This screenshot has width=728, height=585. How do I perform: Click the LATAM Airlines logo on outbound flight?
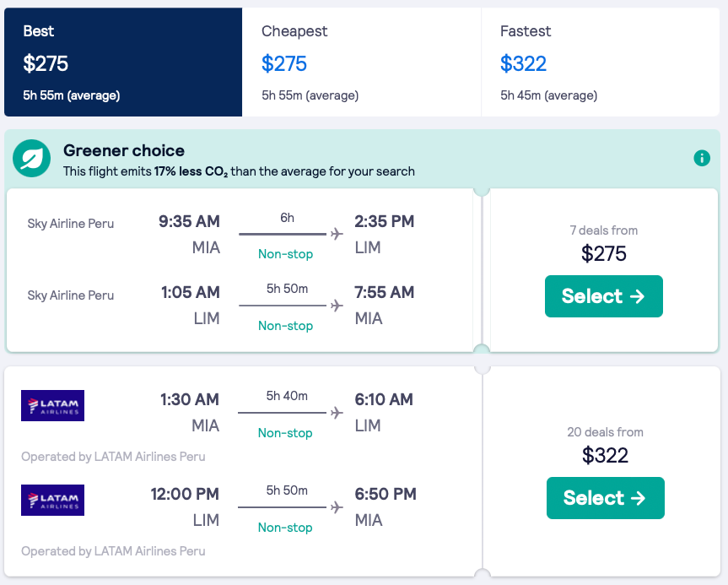pyautogui.click(x=52, y=405)
